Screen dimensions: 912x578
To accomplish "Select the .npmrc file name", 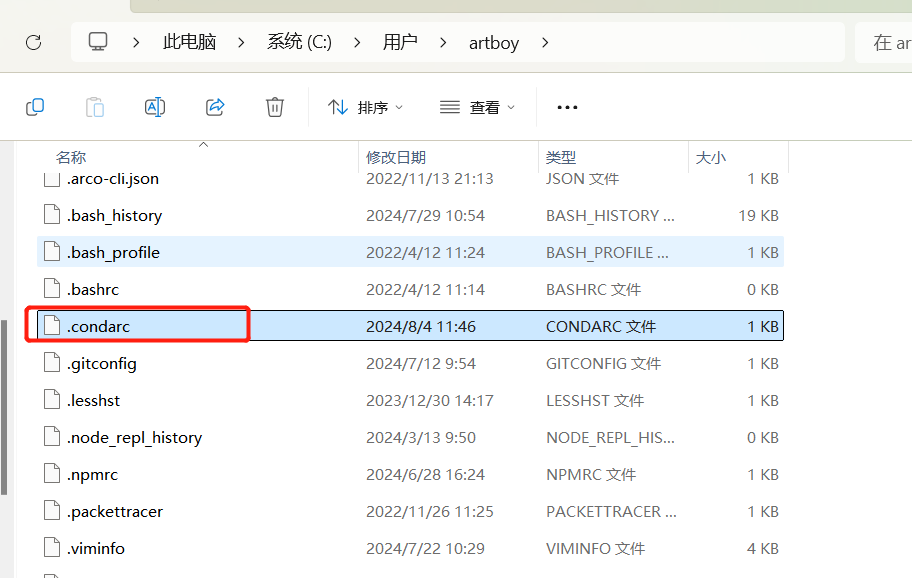I will click(92, 475).
